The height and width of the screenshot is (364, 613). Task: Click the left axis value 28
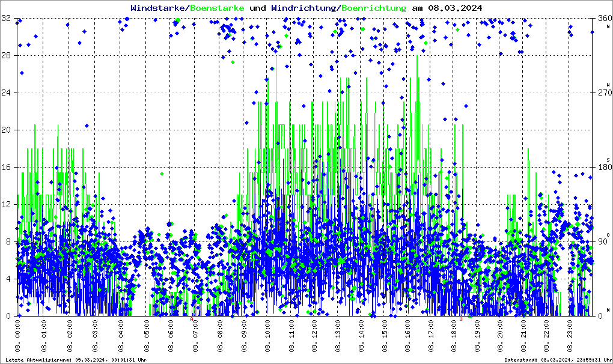(x=6, y=55)
